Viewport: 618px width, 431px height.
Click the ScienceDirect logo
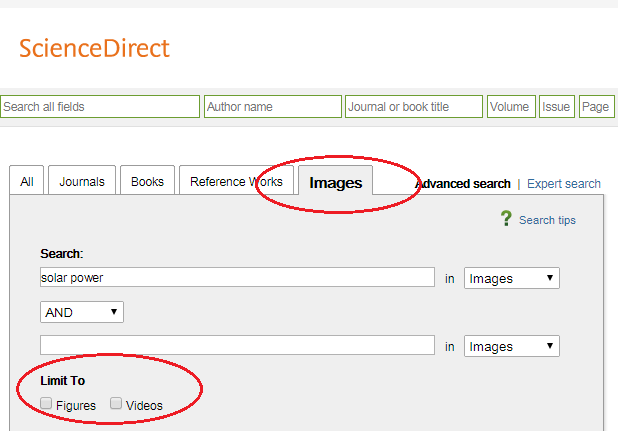[94, 48]
